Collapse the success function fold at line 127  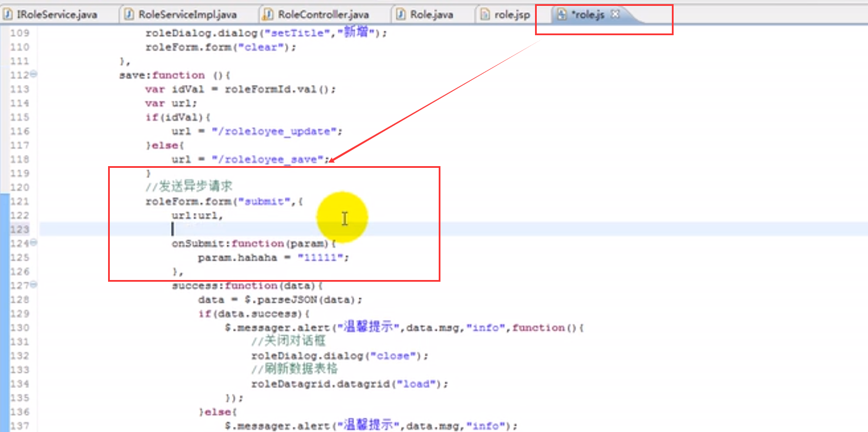[33, 285]
